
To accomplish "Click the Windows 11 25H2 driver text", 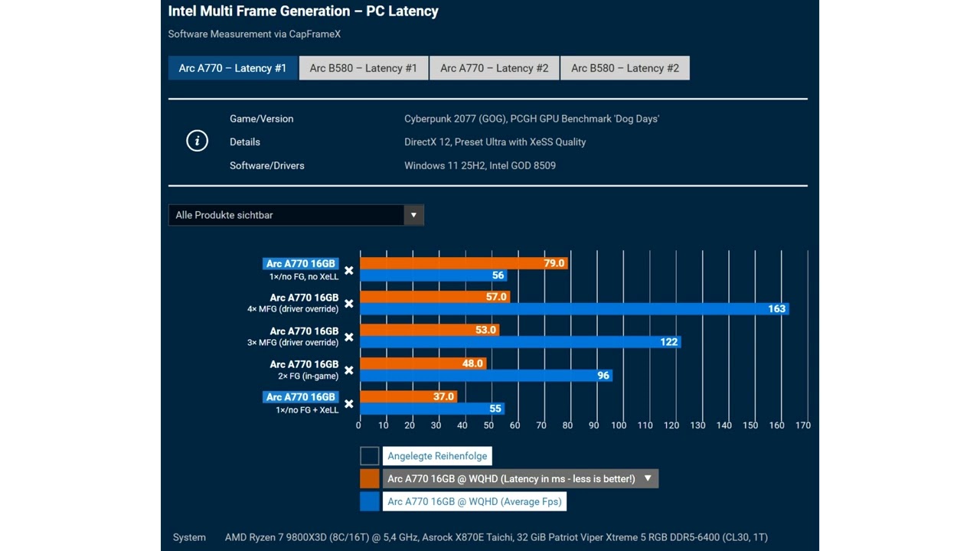I will (480, 165).
